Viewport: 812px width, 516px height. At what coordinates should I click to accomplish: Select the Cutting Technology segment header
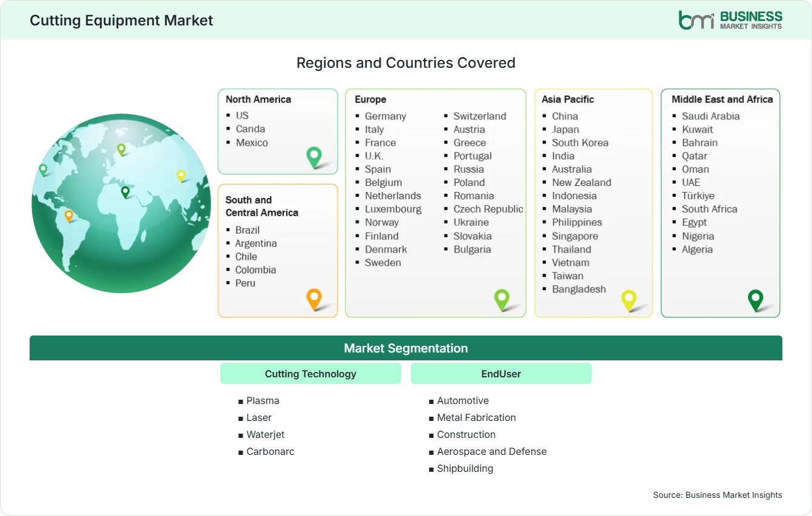pos(310,374)
